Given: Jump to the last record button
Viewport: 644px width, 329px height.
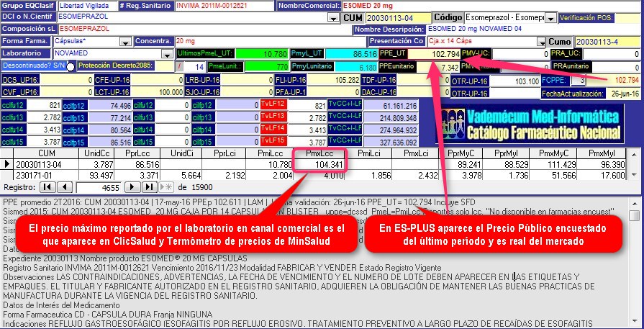Looking at the screenshot, I should [x=150, y=188].
